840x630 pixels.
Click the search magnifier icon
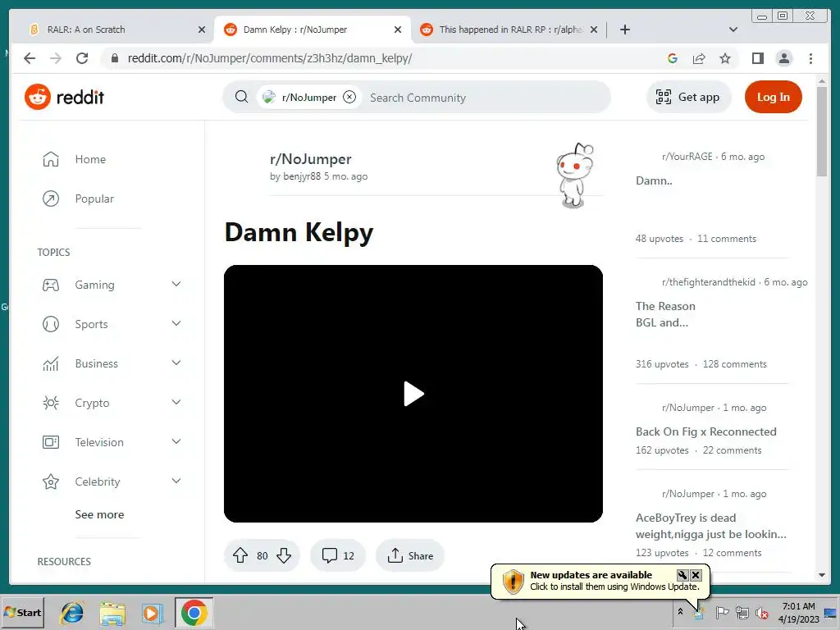(x=242, y=97)
